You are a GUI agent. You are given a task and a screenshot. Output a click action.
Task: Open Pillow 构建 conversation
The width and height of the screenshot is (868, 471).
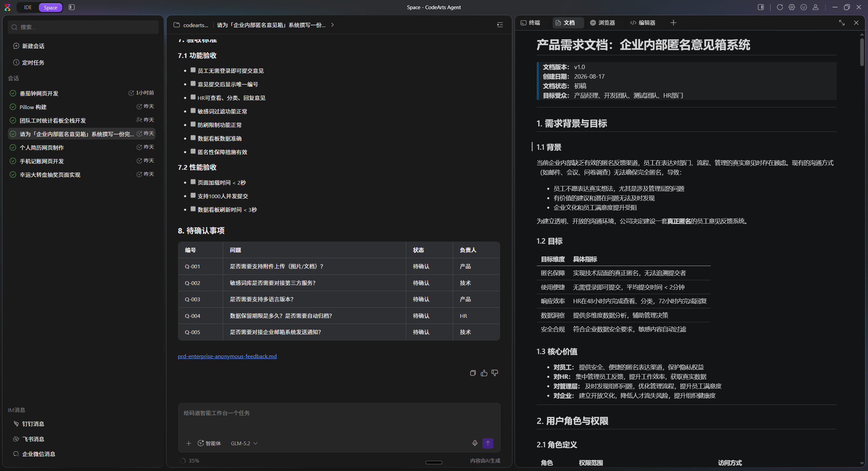82,107
